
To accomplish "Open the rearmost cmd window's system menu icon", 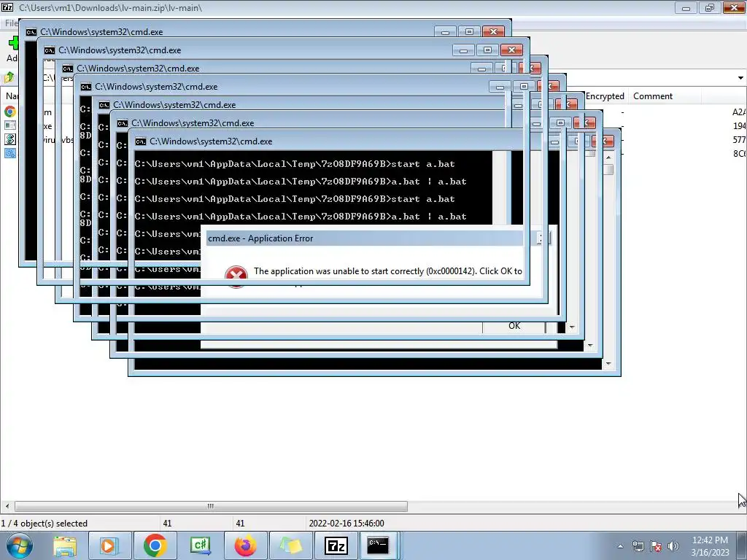I will (x=31, y=32).
